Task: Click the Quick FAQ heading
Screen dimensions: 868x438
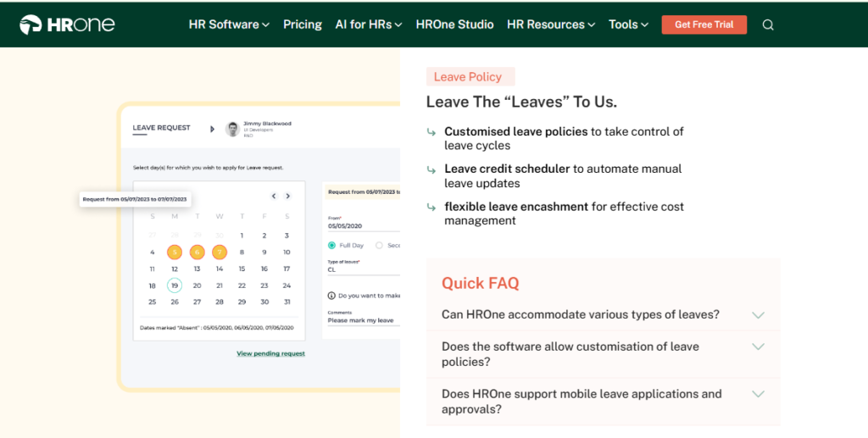Action: tap(480, 283)
